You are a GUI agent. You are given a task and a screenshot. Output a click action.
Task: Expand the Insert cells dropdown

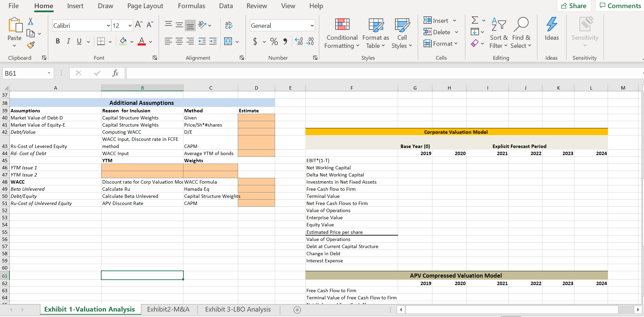click(454, 21)
